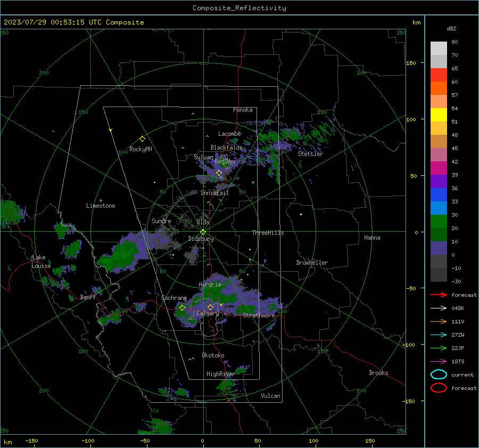Click the Stettler label on map
Image resolution: width=479 pixels, height=448 pixels.
click(310, 154)
